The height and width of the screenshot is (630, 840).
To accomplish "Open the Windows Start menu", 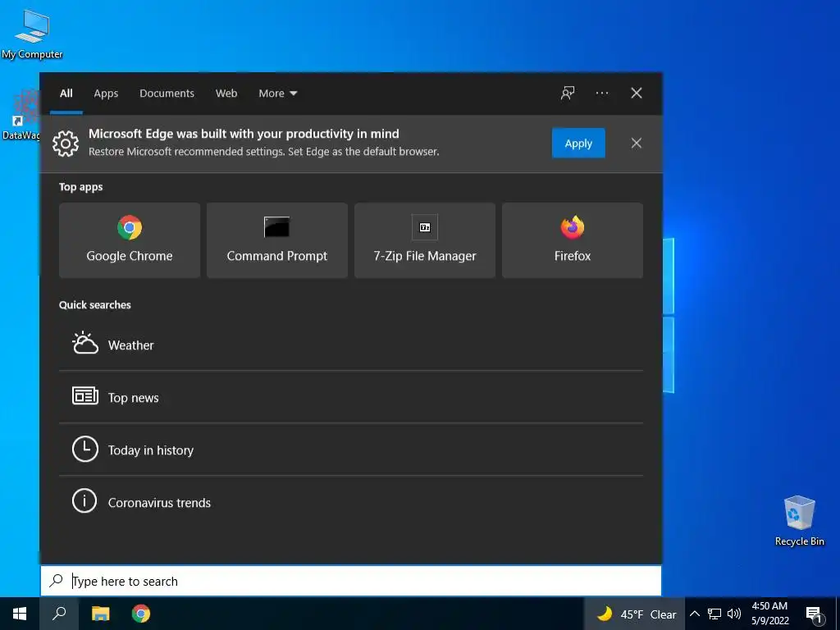I will 20,614.
